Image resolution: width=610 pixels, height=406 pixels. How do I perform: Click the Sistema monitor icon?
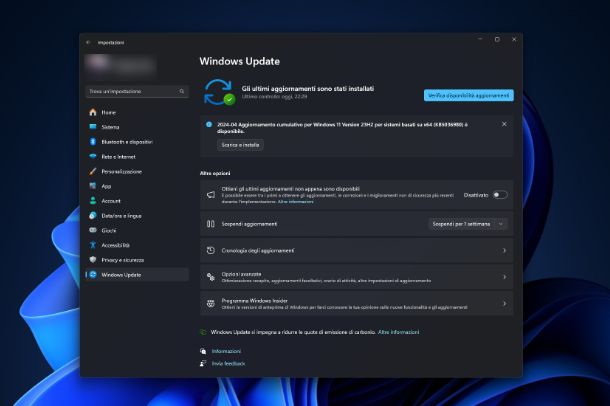tap(93, 127)
